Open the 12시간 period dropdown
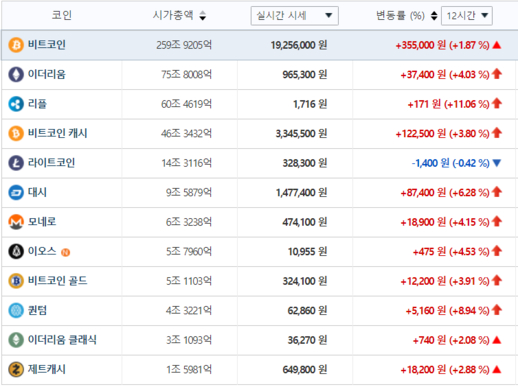 pyautogui.click(x=467, y=16)
